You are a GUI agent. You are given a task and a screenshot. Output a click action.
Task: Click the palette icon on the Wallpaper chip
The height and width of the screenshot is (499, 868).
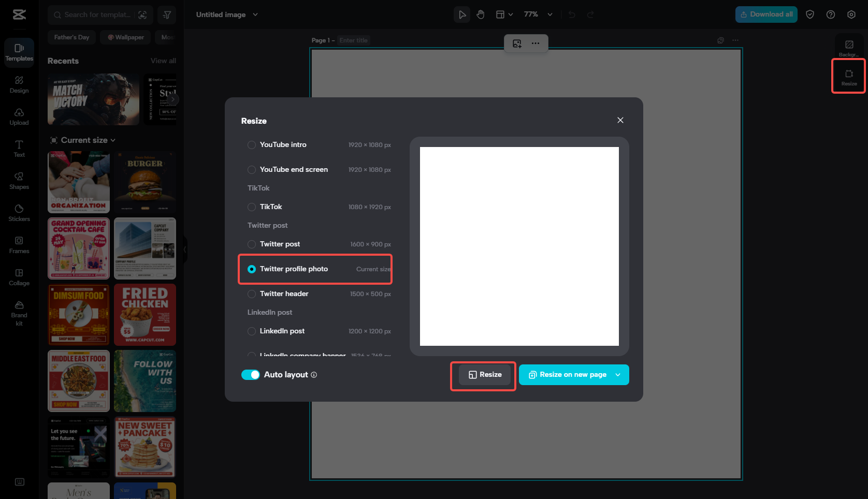(x=110, y=37)
